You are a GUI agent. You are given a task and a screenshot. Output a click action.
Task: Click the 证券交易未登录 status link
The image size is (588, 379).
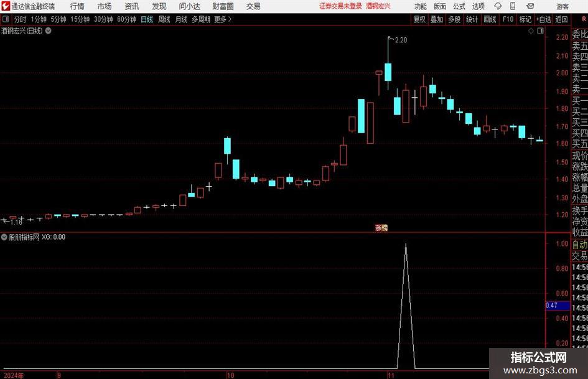tap(340, 6)
